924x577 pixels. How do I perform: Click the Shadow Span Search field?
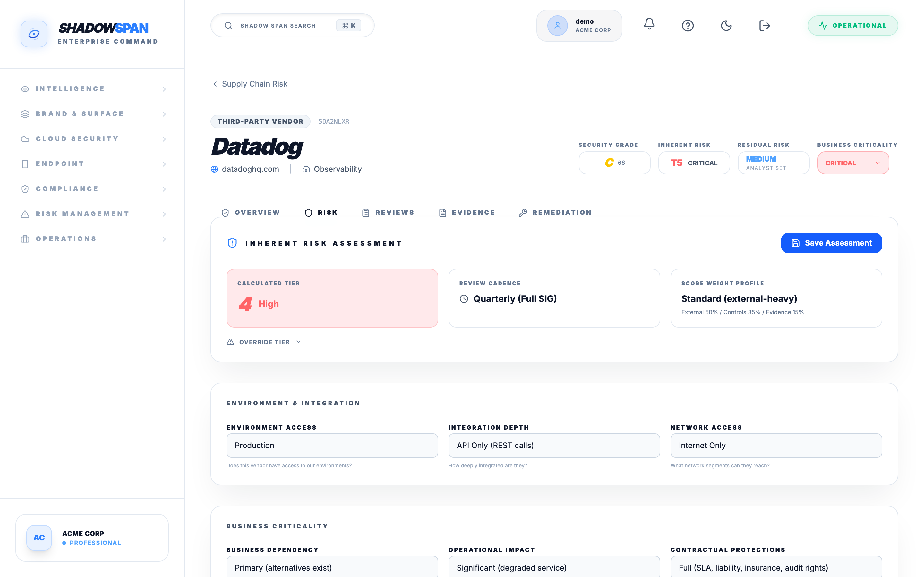pos(293,26)
